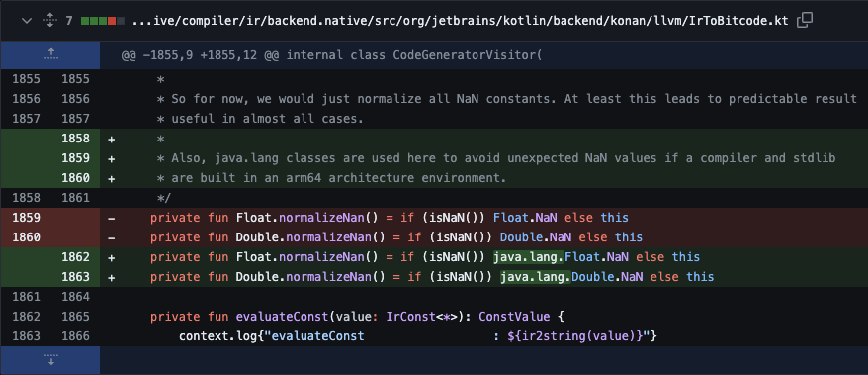868x375 pixels.
Task: Click evaluateConst function declaration line
Action: point(357,317)
